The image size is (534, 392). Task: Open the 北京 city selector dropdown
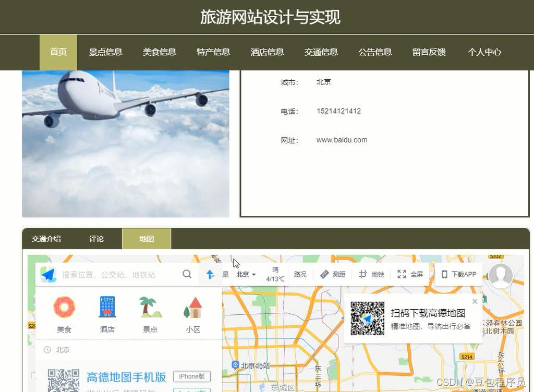[245, 274]
